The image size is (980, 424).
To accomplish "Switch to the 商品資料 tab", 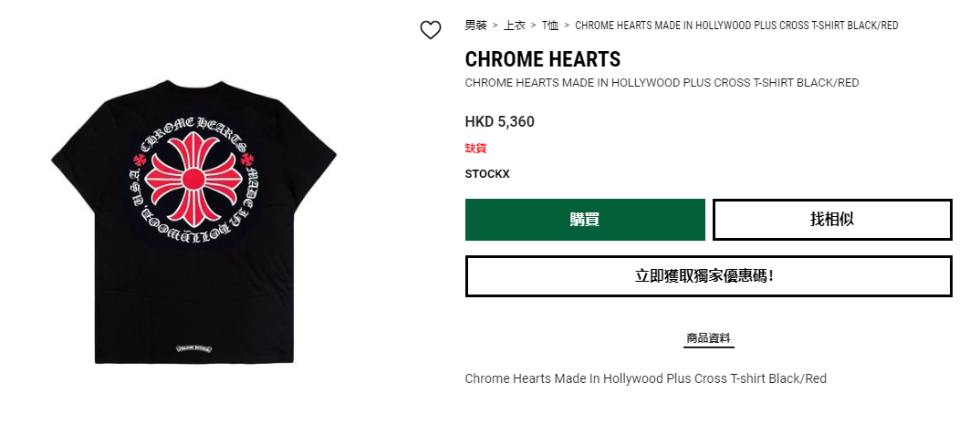I will pyautogui.click(x=708, y=338).
